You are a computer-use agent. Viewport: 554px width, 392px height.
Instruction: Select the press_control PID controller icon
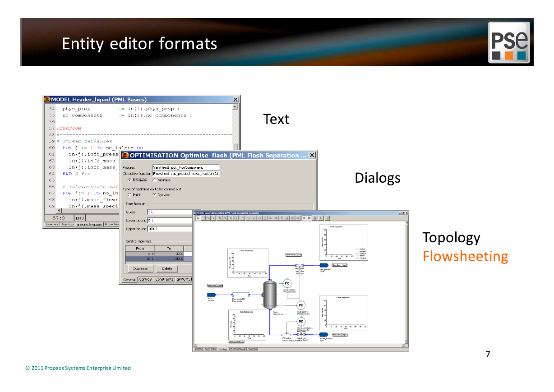tap(287, 283)
